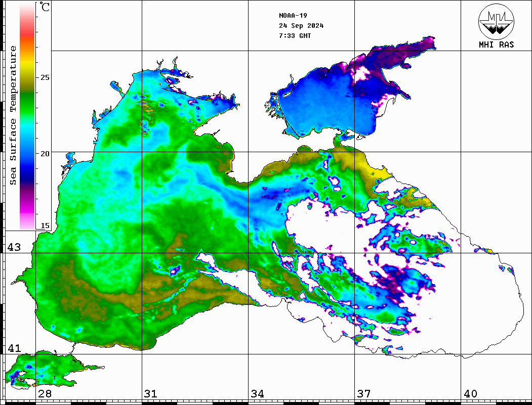Screen dimensions: 532x405
Task: Click the MHI RAS logo emblem
Action: (x=496, y=21)
